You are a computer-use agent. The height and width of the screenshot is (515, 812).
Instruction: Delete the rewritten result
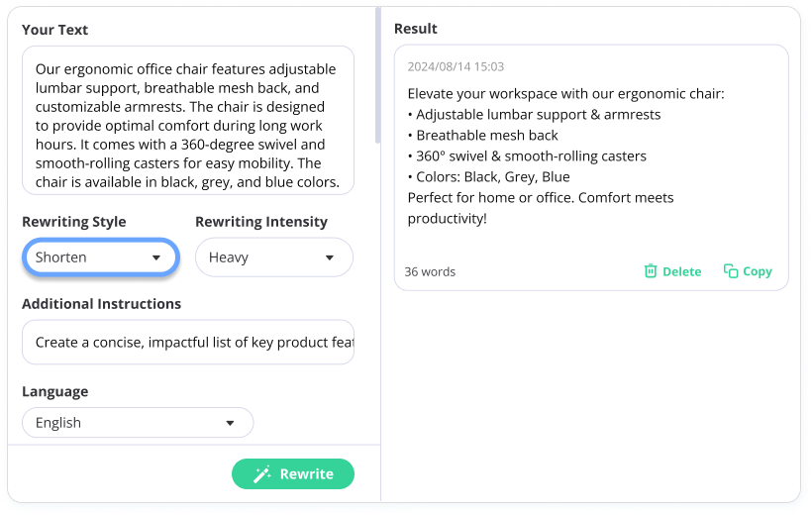672,271
